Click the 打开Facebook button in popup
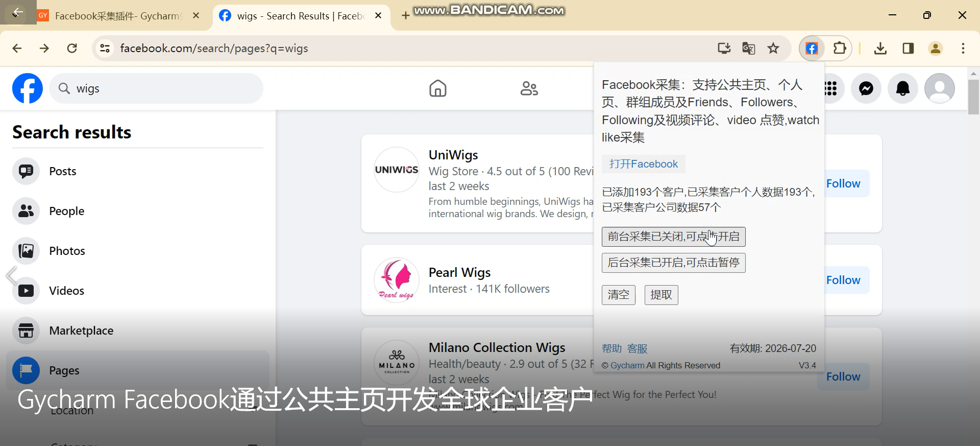980x446 pixels. 643,164
